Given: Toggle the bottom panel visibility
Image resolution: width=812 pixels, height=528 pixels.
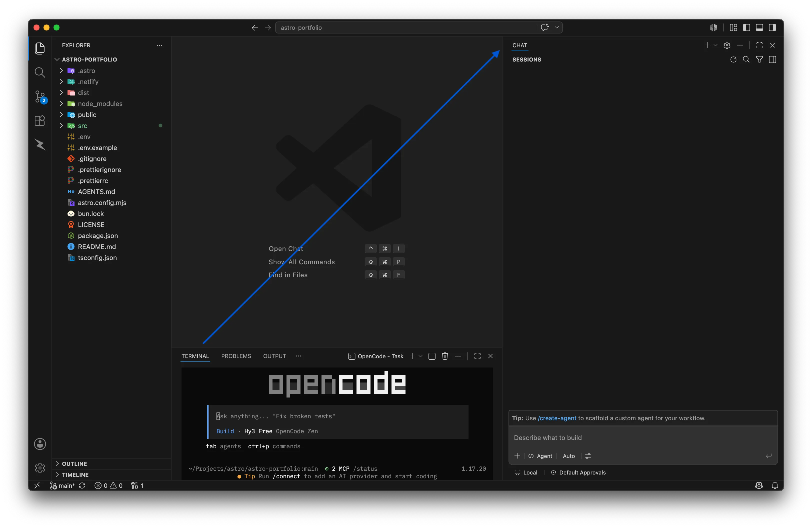Looking at the screenshot, I should coord(759,27).
